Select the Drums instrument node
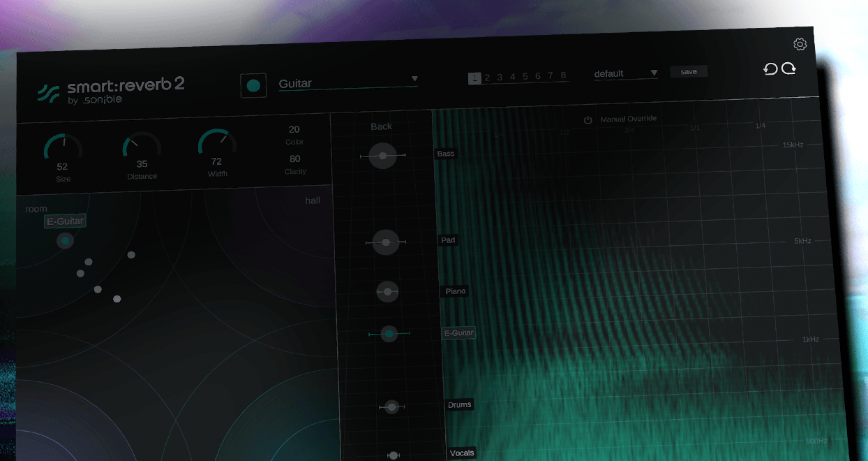 point(392,407)
